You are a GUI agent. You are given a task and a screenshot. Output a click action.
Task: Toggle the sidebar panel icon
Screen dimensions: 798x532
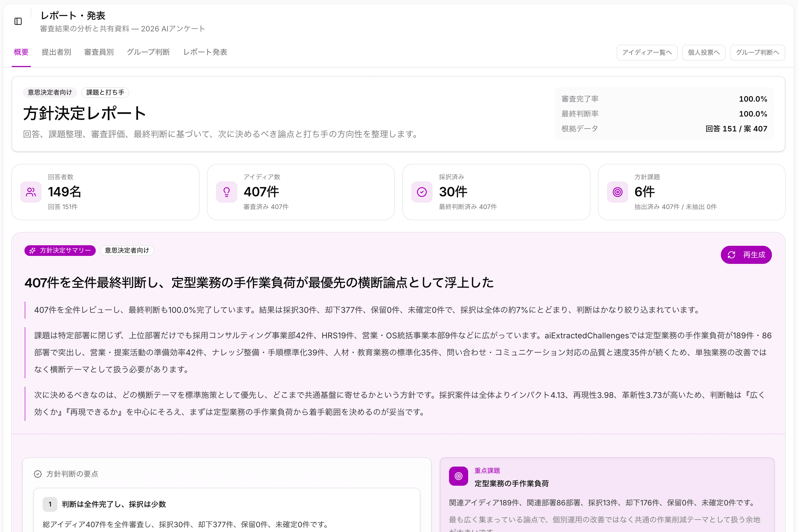pos(18,21)
